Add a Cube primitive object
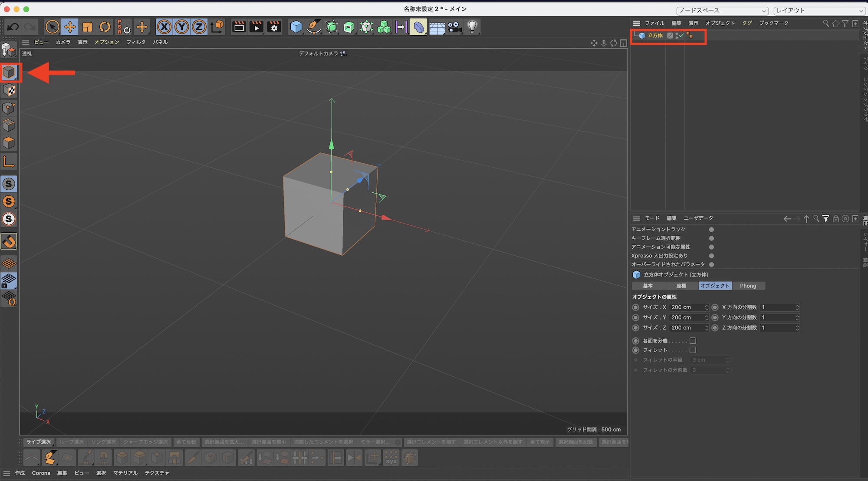 coord(296,27)
